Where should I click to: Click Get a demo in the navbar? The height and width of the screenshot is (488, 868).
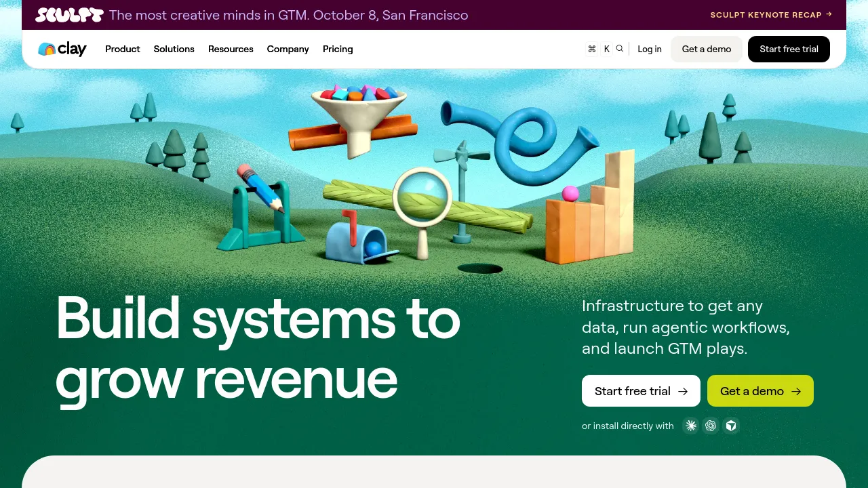[707, 49]
